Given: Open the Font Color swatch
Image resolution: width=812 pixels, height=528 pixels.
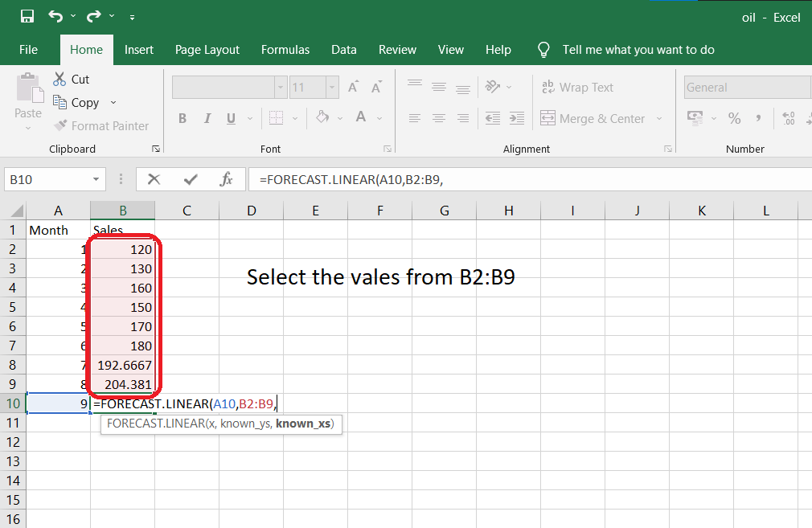Looking at the screenshot, I should [360, 117].
